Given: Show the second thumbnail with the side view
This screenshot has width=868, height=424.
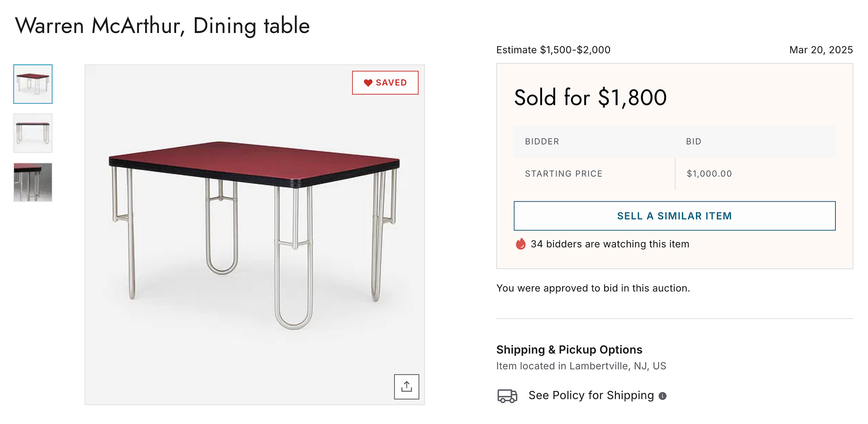Looking at the screenshot, I should coord(33,133).
